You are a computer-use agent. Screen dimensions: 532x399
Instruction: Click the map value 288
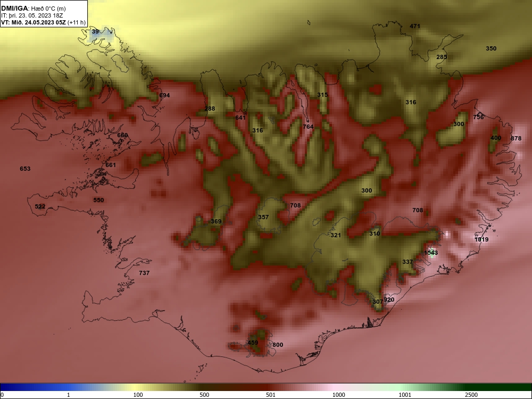(x=210, y=109)
